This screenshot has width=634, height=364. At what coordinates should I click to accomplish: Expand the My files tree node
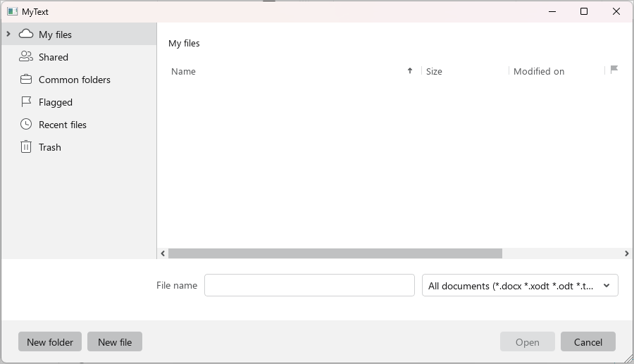click(x=8, y=34)
